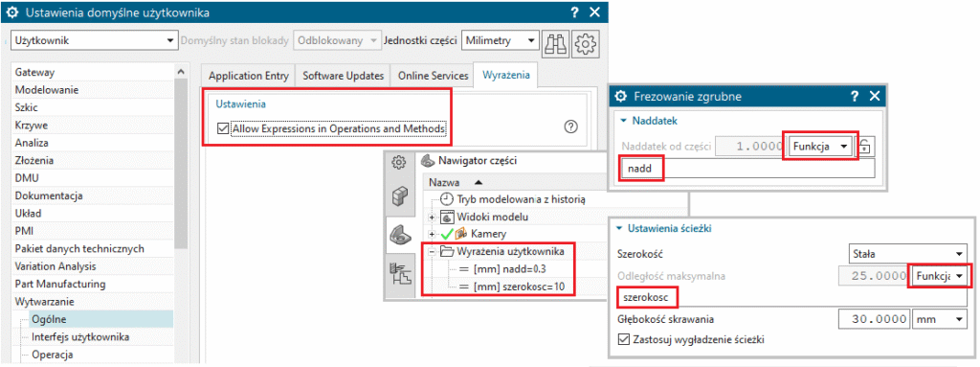Open the Part Navigator sidebar tab icon
Image resolution: width=980 pixels, height=367 pixels.
point(397,234)
